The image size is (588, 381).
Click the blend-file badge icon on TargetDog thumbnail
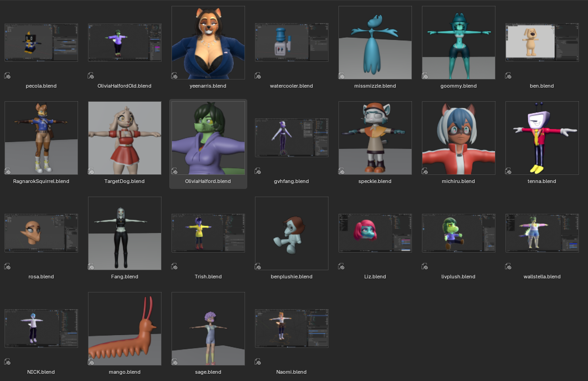(x=91, y=171)
